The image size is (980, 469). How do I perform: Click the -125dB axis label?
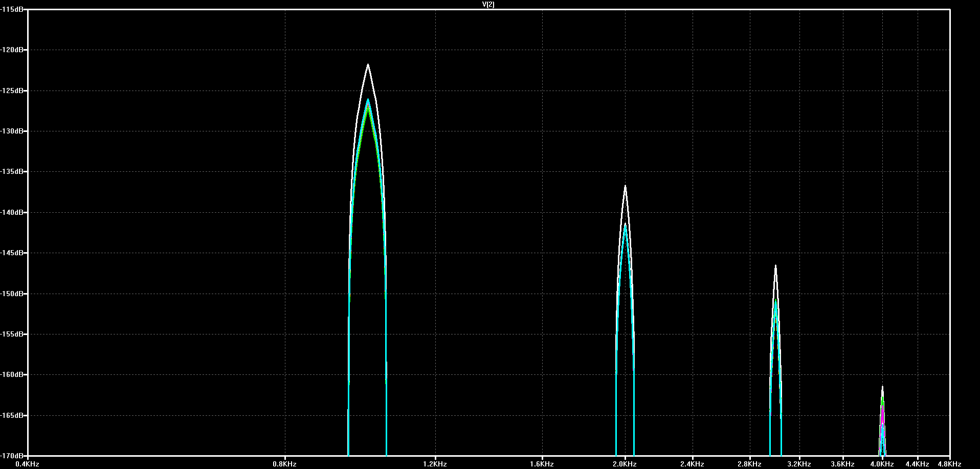(x=12, y=91)
